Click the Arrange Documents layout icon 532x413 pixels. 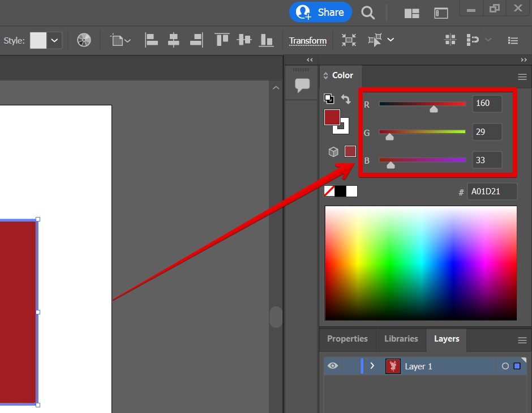click(x=411, y=13)
